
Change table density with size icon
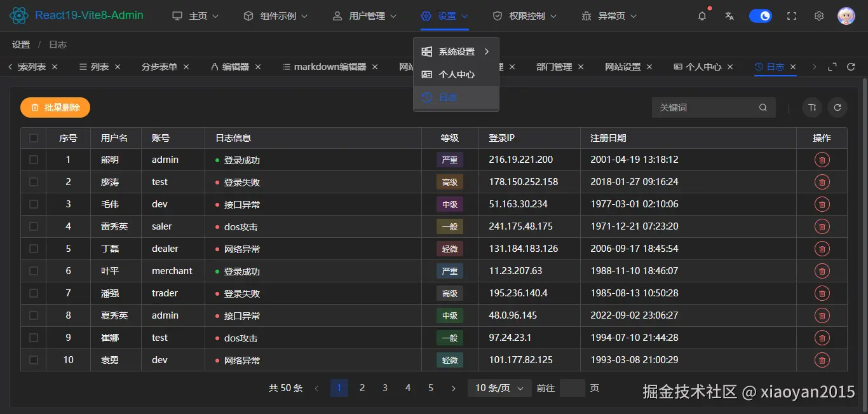812,107
